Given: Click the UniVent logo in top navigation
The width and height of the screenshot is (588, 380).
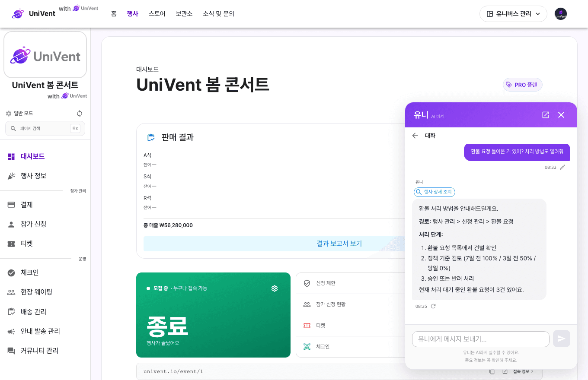Looking at the screenshot, I should click(x=34, y=13).
